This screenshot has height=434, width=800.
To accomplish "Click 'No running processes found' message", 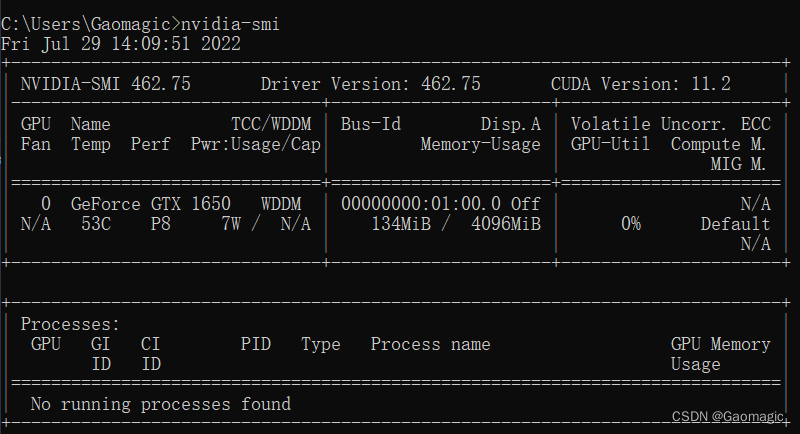I will coord(161,404).
